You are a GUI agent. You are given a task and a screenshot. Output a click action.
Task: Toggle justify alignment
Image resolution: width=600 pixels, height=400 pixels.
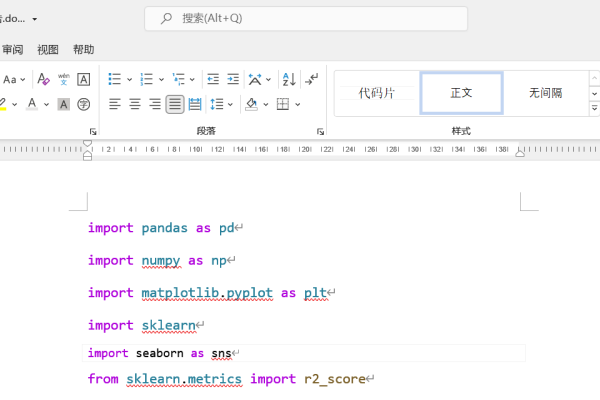click(x=175, y=104)
